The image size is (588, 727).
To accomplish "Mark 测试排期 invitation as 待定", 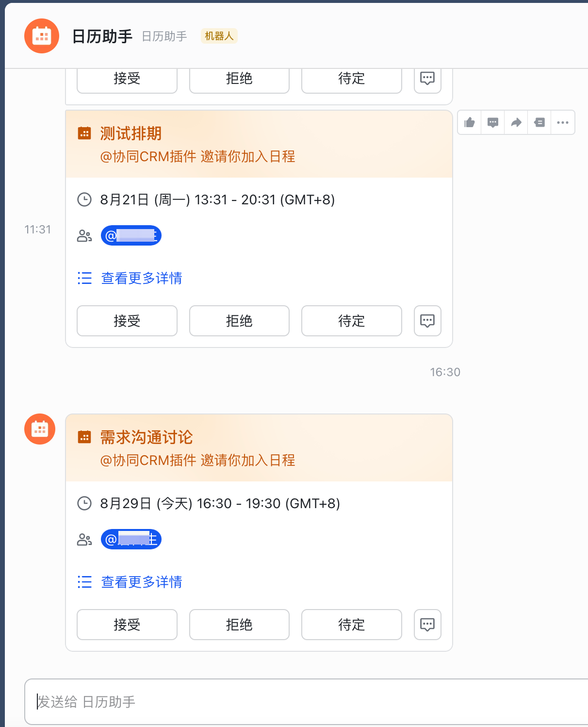I will (352, 321).
